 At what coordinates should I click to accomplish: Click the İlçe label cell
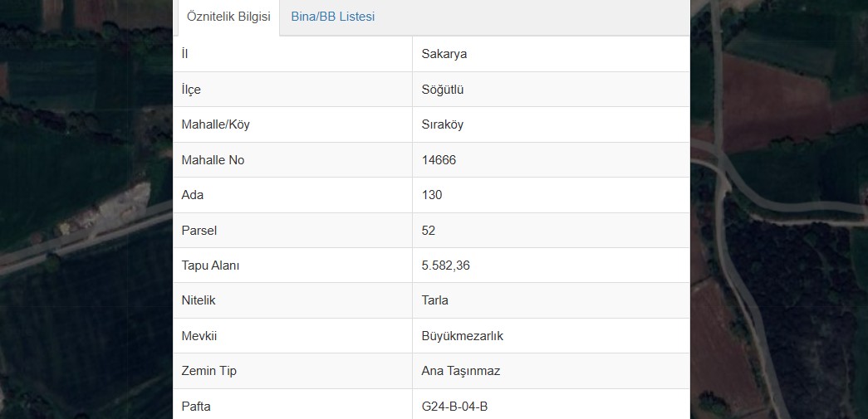click(293, 90)
